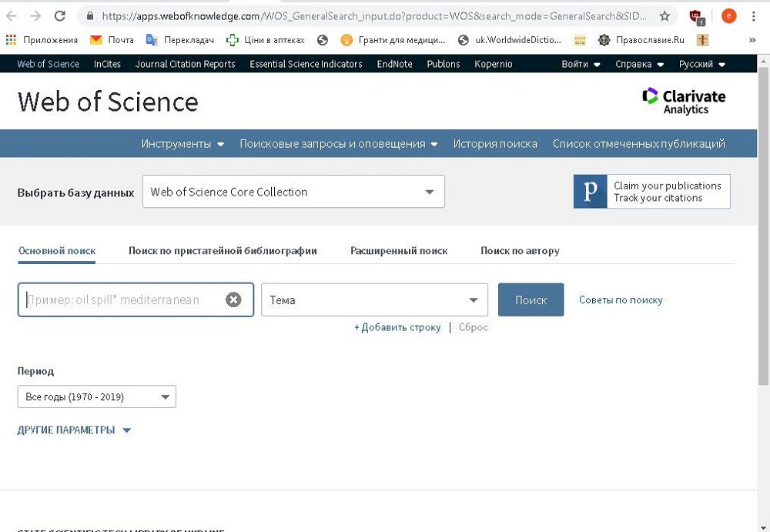Open the Тема search field dropdown

(375, 299)
